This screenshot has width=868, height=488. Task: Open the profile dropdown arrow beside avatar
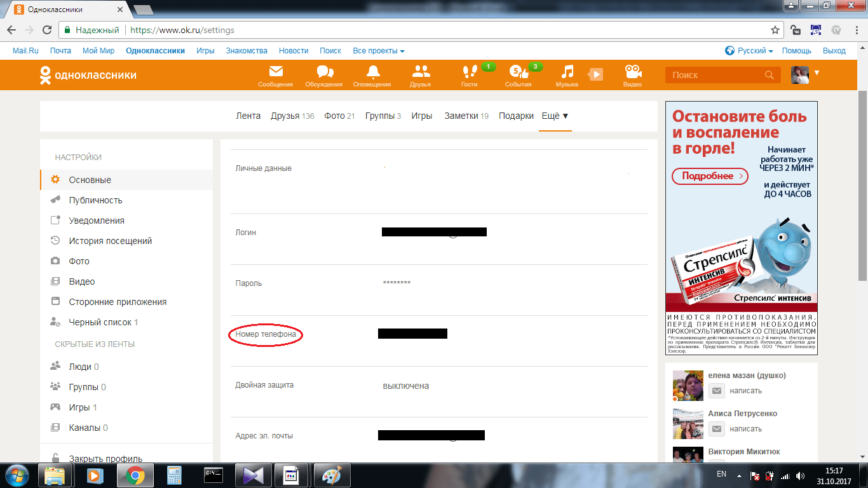[817, 73]
